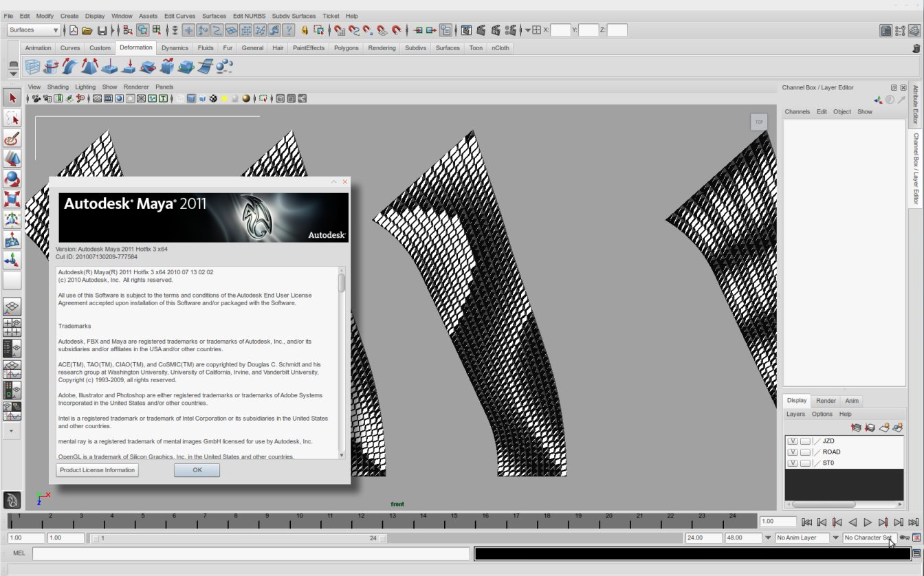Toggle visibility V box of ROAD layer
Image resolution: width=924 pixels, height=576 pixels.
[792, 452]
